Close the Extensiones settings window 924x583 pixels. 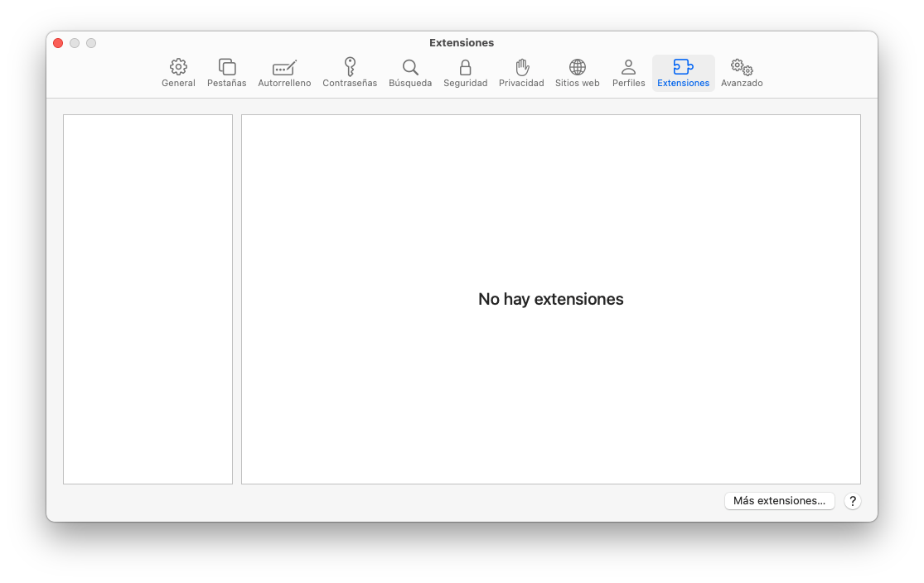[x=58, y=43]
